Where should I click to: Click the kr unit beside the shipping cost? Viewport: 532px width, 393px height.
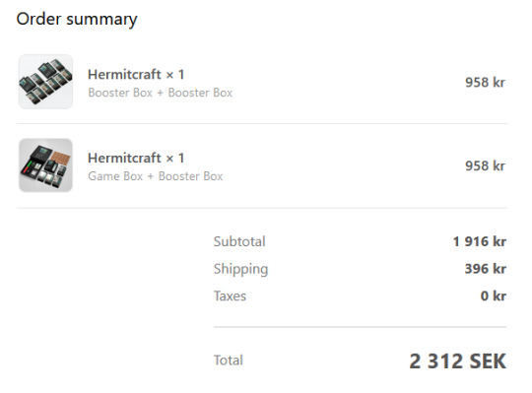click(499, 269)
